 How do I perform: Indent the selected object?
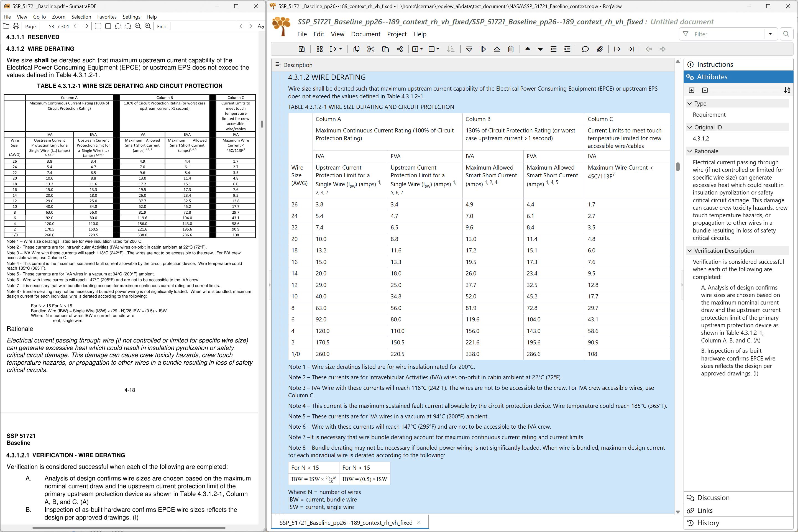567,49
